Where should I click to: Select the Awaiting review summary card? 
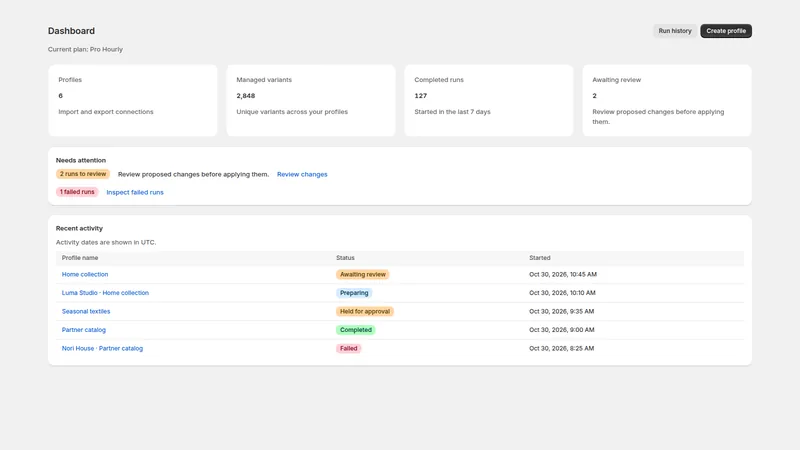coord(667,101)
